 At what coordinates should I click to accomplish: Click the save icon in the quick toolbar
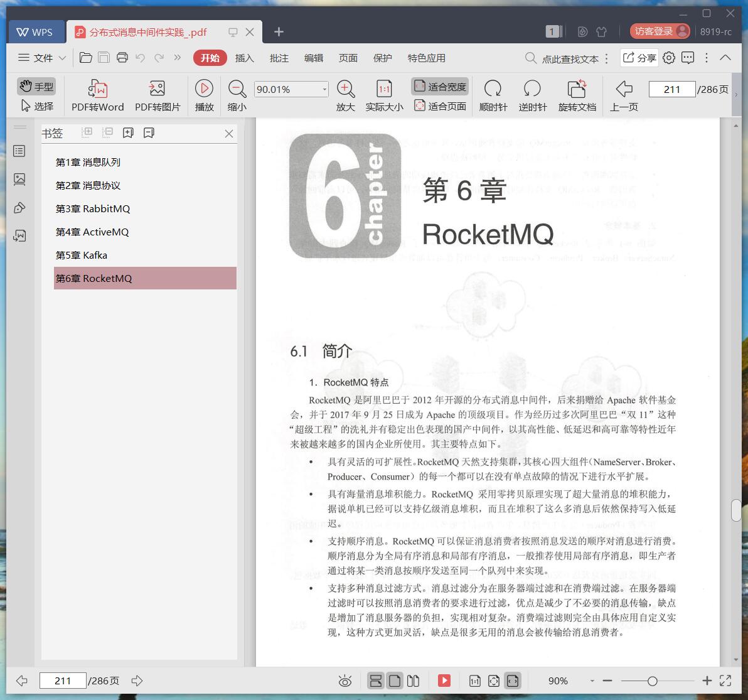pyautogui.click(x=104, y=58)
